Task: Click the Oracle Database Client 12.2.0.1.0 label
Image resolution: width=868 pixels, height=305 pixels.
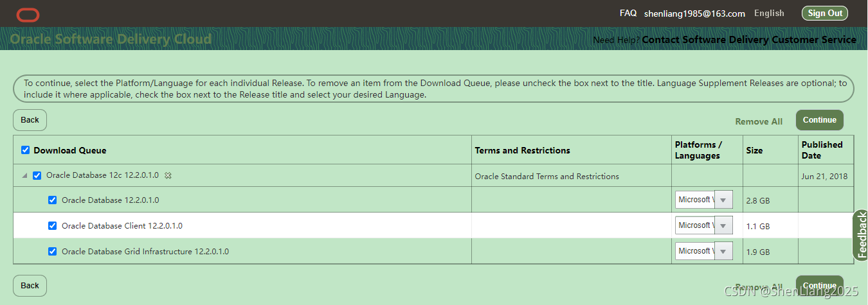Action: click(x=122, y=226)
